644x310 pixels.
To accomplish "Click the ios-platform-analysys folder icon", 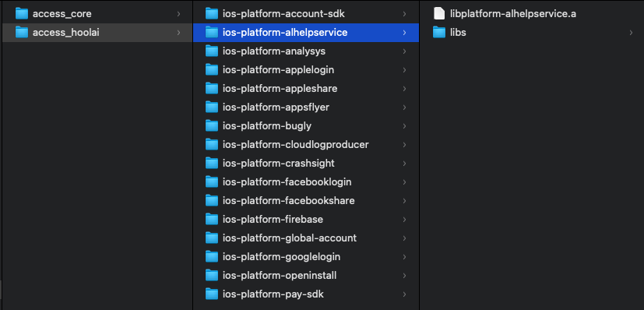I will tap(212, 51).
